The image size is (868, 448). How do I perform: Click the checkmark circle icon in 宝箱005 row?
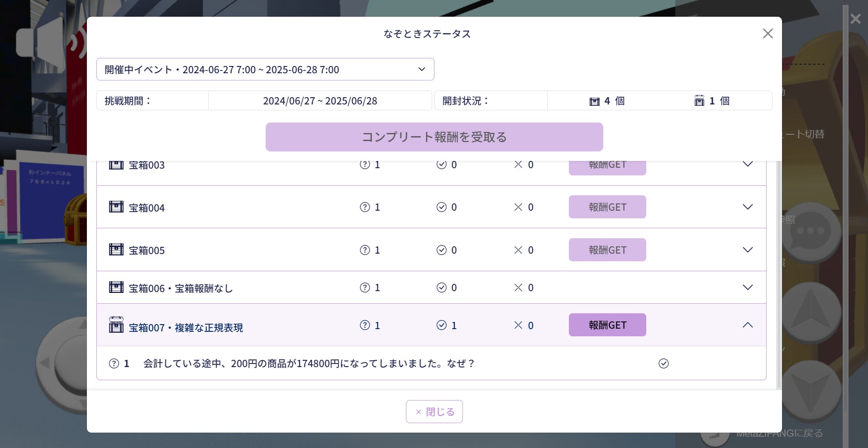pyautogui.click(x=441, y=250)
